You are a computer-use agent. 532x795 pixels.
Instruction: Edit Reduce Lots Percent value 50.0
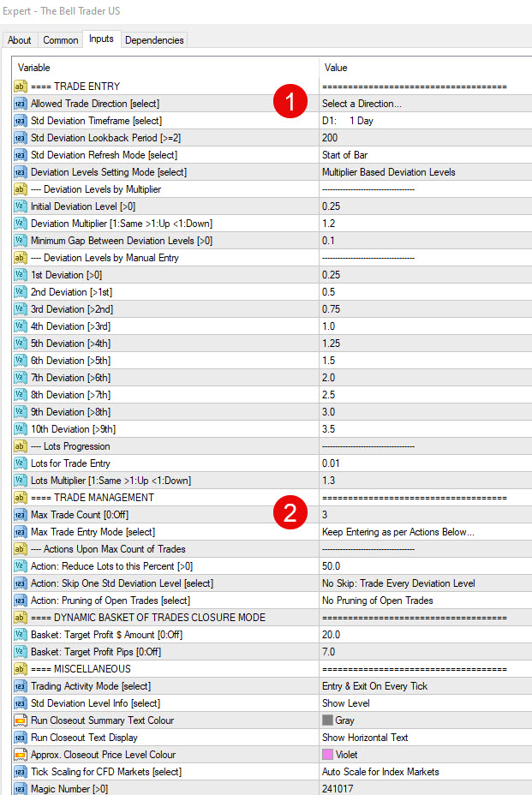click(x=426, y=566)
